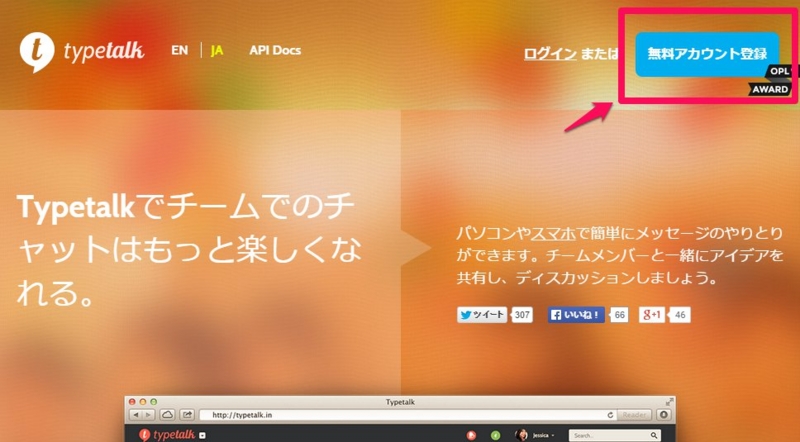The image size is (800, 442).
Task: Click the Facebook いいね！ button
Action: (x=576, y=314)
